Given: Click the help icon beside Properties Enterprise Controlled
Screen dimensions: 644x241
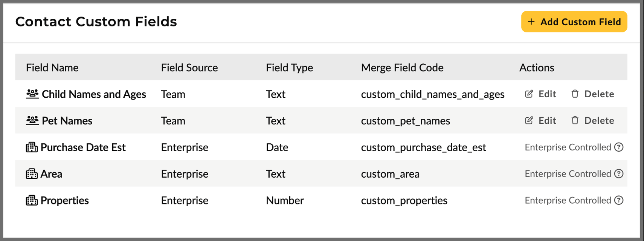Looking at the screenshot, I should tap(619, 200).
